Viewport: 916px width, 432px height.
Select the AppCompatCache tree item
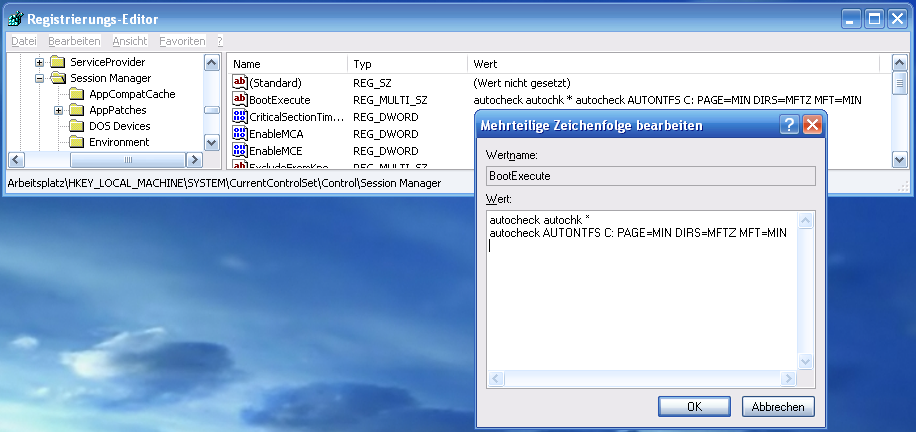tap(132, 94)
